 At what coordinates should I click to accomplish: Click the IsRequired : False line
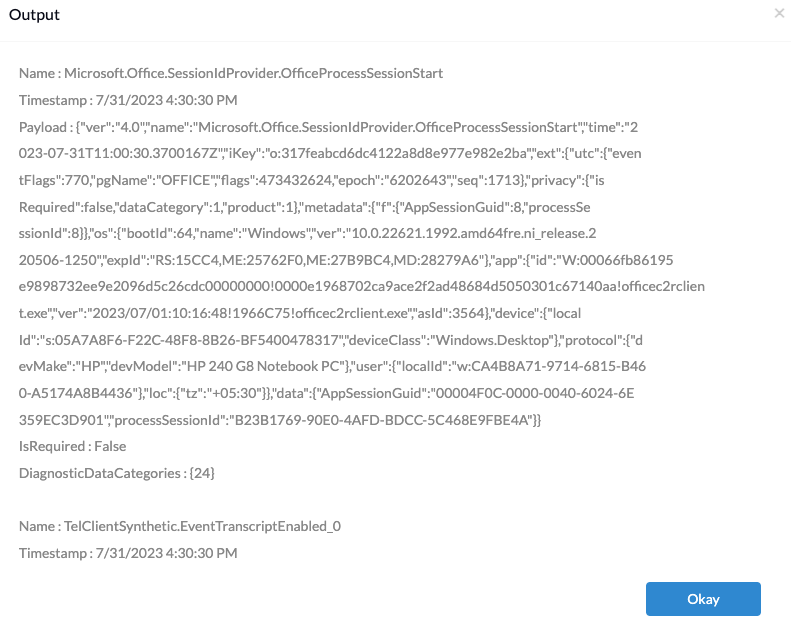click(72, 446)
